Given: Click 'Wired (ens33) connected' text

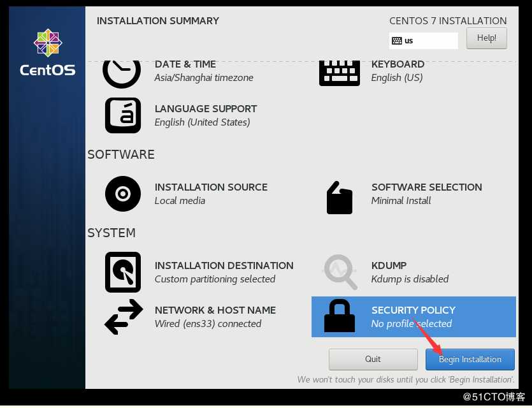Looking at the screenshot, I should point(208,324).
